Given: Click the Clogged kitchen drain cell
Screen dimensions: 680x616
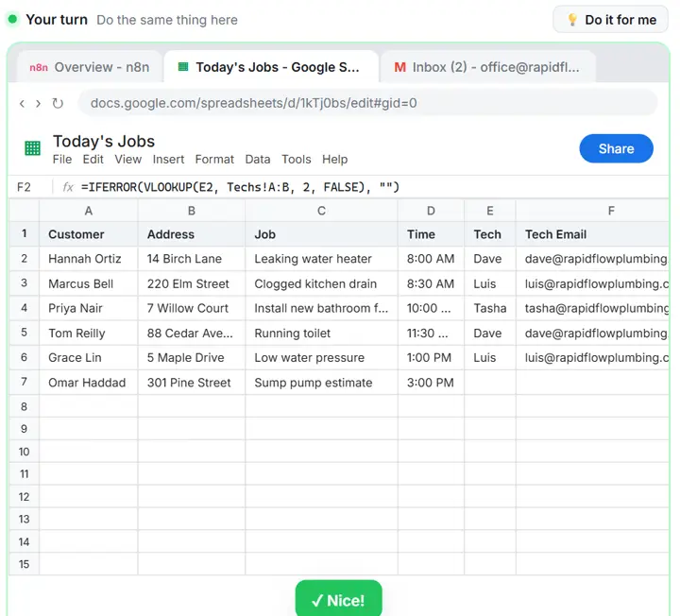Looking at the screenshot, I should (321, 283).
